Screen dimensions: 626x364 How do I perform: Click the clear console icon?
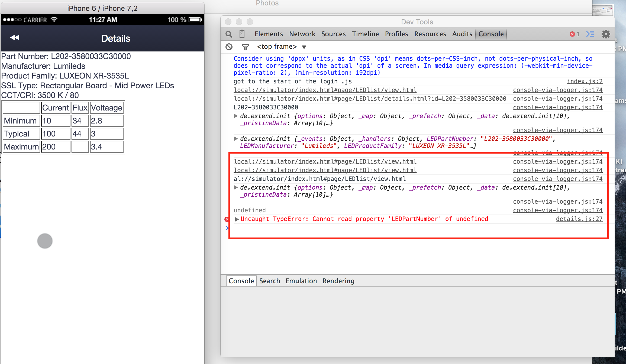[x=229, y=47]
